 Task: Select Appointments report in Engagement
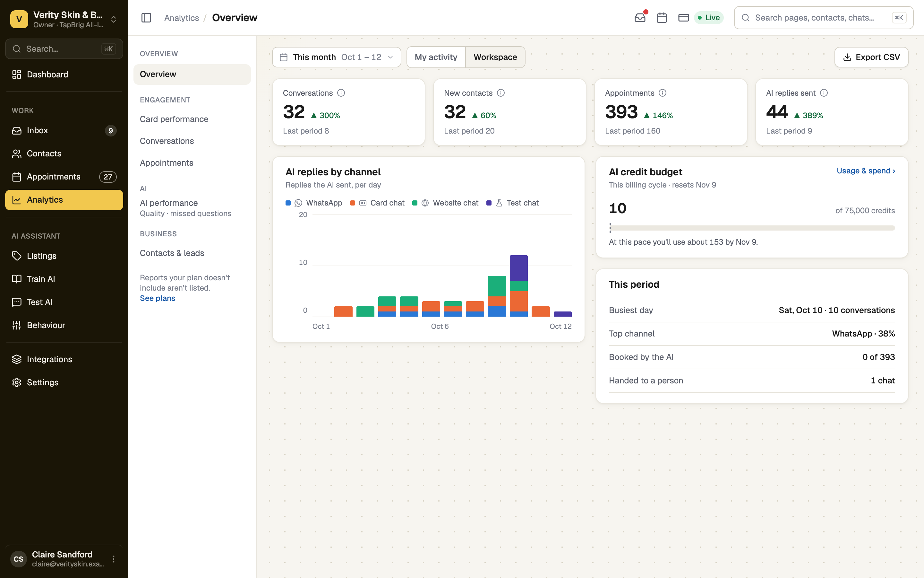point(192,163)
